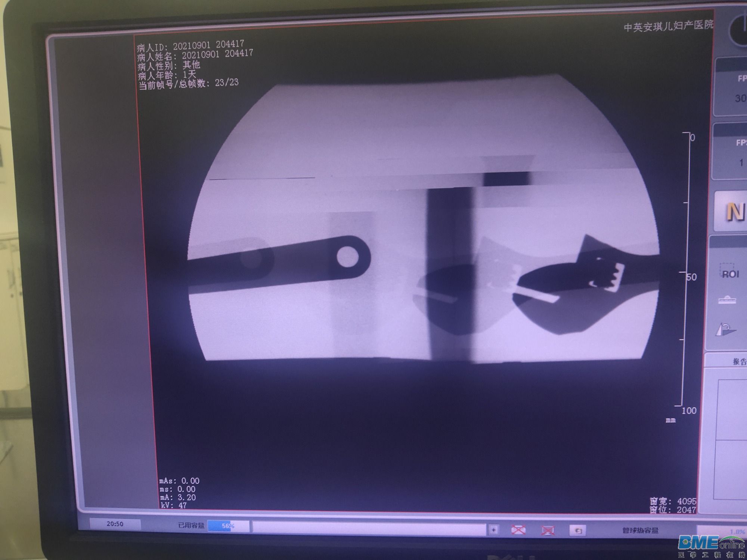Click the 50 mark on the mm scale
The image size is (747, 560).
691,277
